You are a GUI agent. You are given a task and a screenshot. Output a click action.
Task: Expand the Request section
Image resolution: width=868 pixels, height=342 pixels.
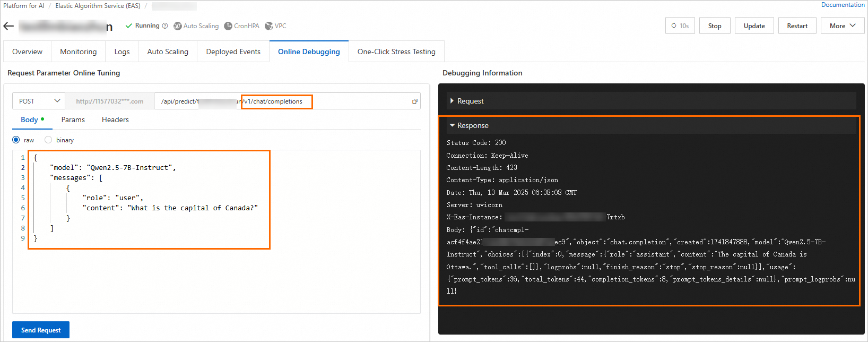pyautogui.click(x=452, y=101)
